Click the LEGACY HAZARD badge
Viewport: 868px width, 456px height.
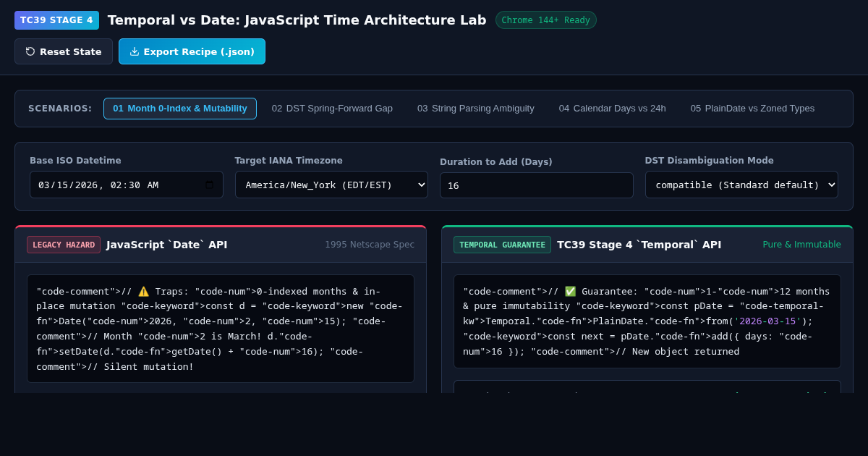[64, 245]
